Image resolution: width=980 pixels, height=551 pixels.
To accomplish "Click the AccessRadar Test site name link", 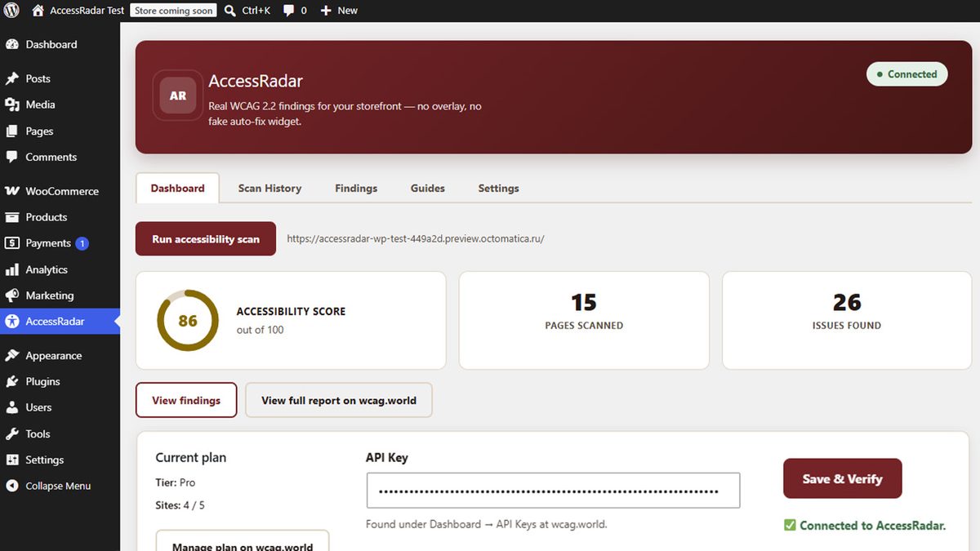I will click(87, 11).
